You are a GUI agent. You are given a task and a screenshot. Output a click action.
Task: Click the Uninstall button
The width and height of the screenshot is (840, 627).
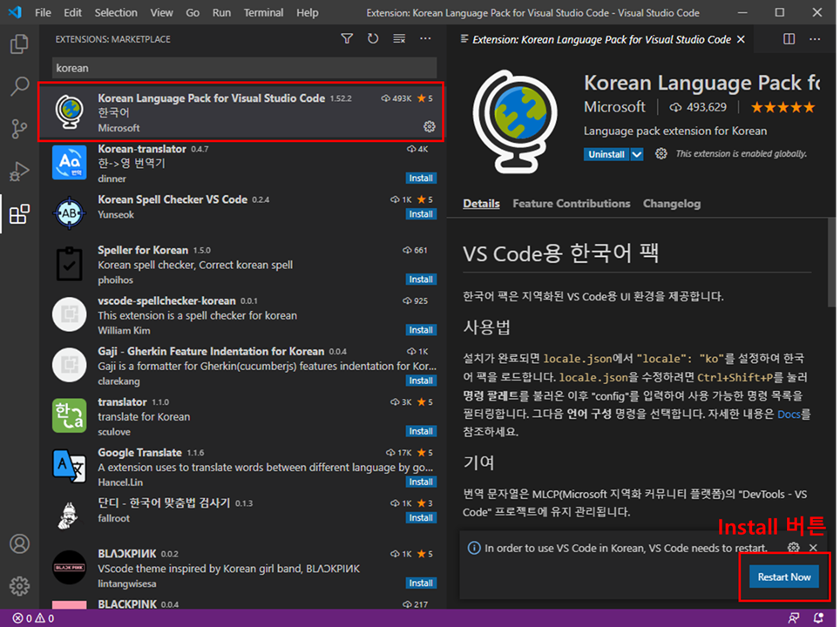(606, 154)
